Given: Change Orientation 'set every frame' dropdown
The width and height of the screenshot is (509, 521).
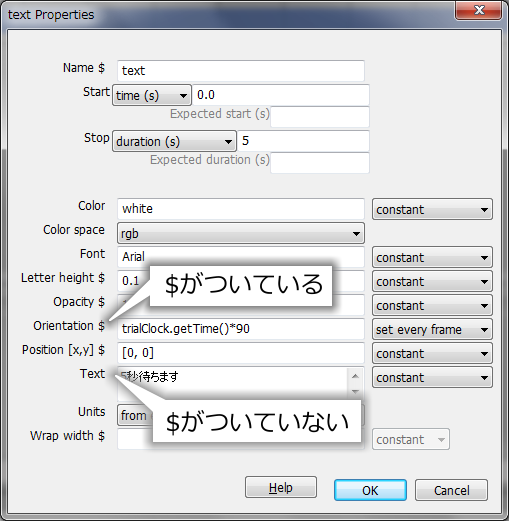Looking at the screenshot, I should click(x=432, y=329).
